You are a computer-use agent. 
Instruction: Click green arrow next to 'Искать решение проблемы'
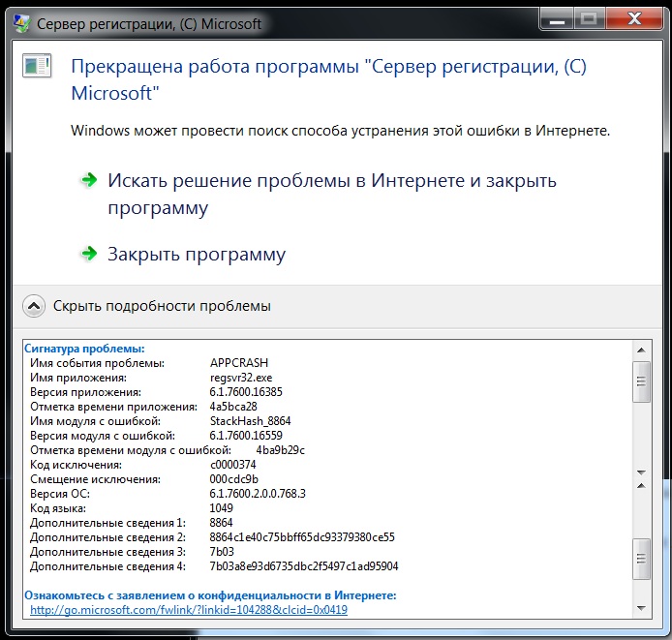(x=89, y=180)
